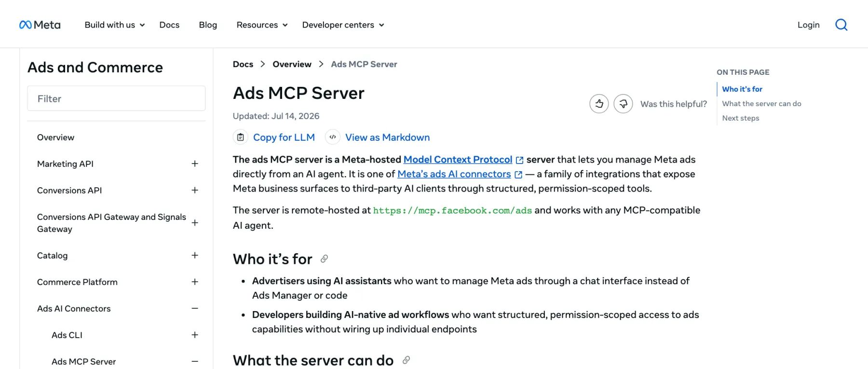This screenshot has width=868, height=369.
Task: Open the Developer centers dropdown
Action: click(x=343, y=25)
